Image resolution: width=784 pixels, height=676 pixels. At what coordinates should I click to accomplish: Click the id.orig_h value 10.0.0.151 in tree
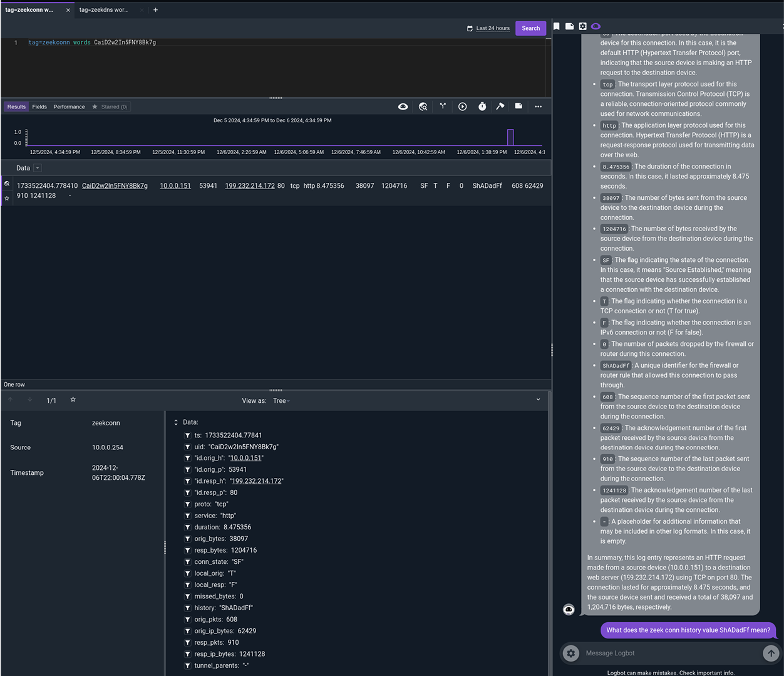[245, 459]
